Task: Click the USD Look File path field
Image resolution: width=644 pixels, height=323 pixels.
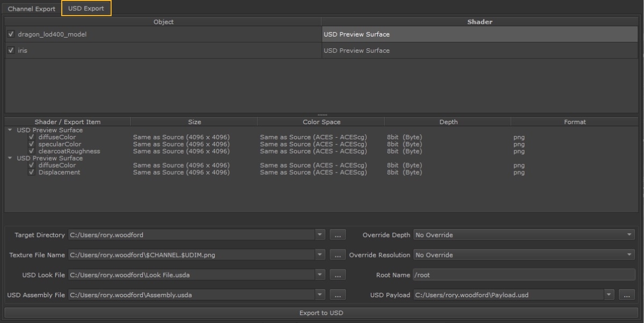Action: tap(192, 275)
